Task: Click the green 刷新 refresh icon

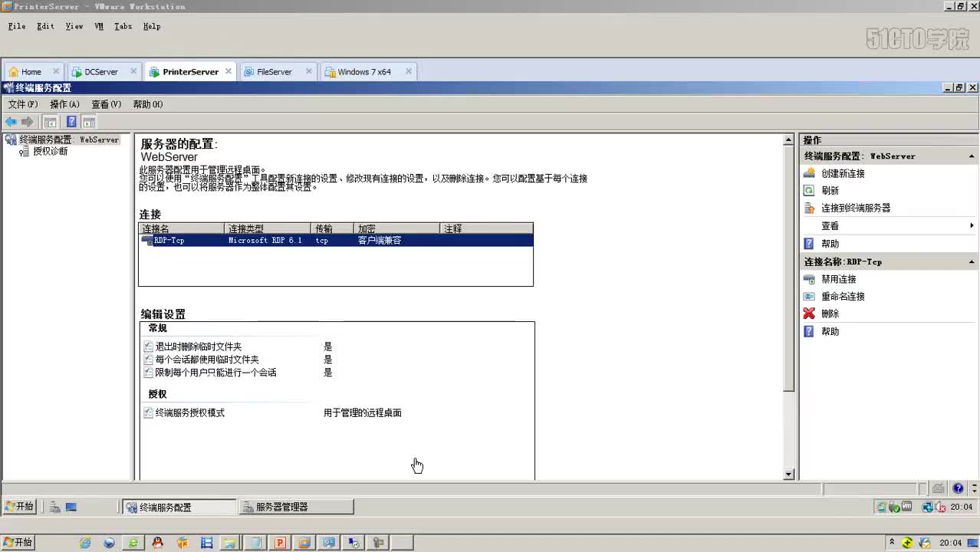Action: (809, 190)
